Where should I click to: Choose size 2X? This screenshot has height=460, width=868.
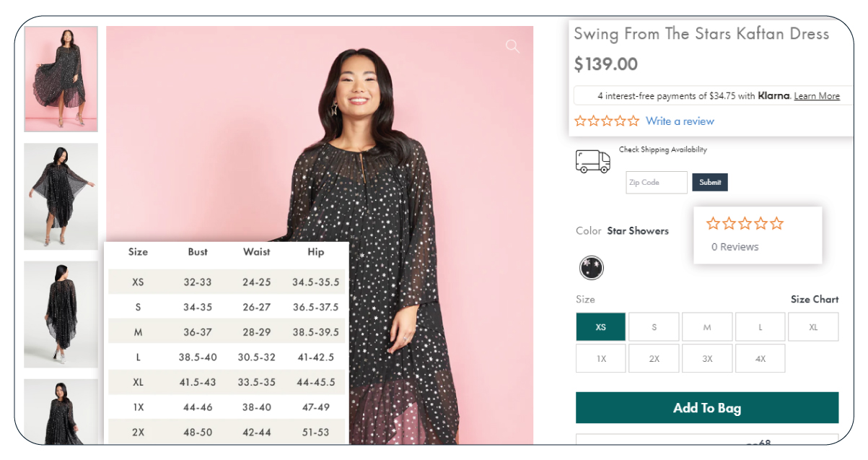point(654,359)
